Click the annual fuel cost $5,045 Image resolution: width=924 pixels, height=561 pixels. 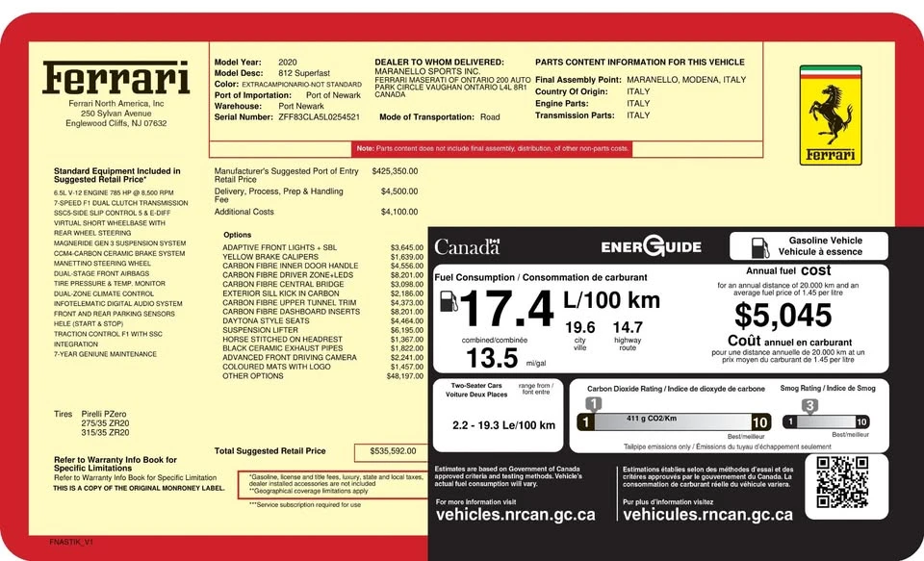click(783, 316)
